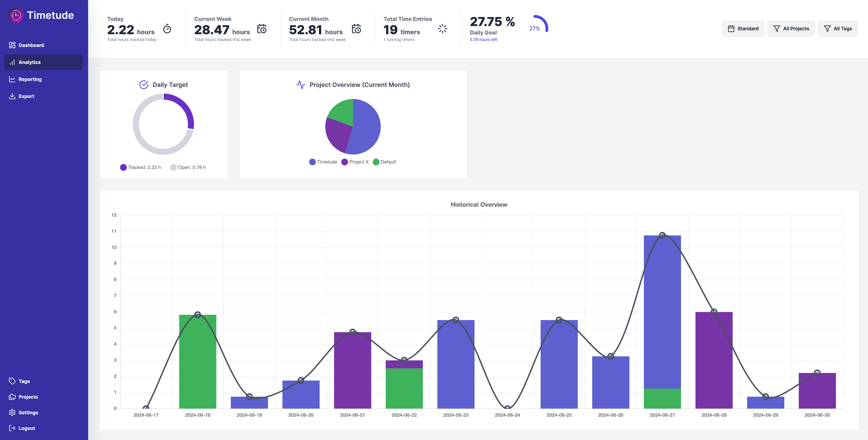The height and width of the screenshot is (440, 868).
Task: Click the blue bar for 2024-06-26
Action: 611,382
